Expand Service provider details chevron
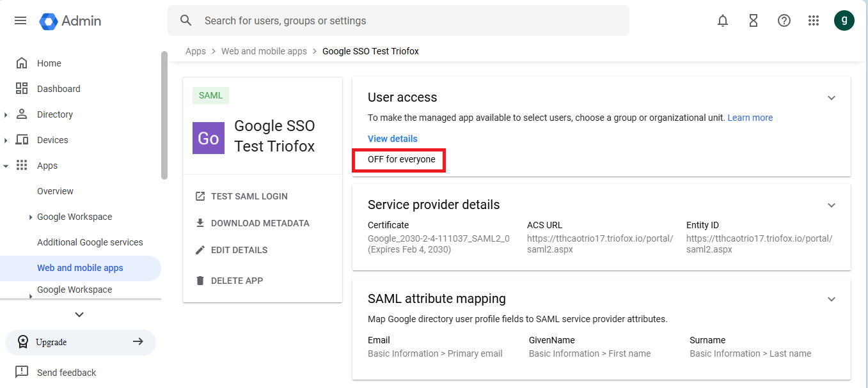Screen dimensions: 868x388 click(832, 205)
